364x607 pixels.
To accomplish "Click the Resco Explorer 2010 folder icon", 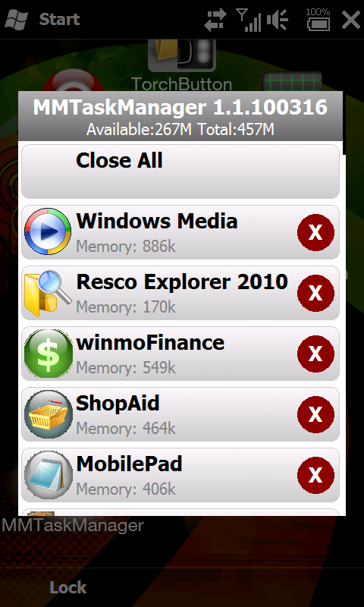I will 48,293.
